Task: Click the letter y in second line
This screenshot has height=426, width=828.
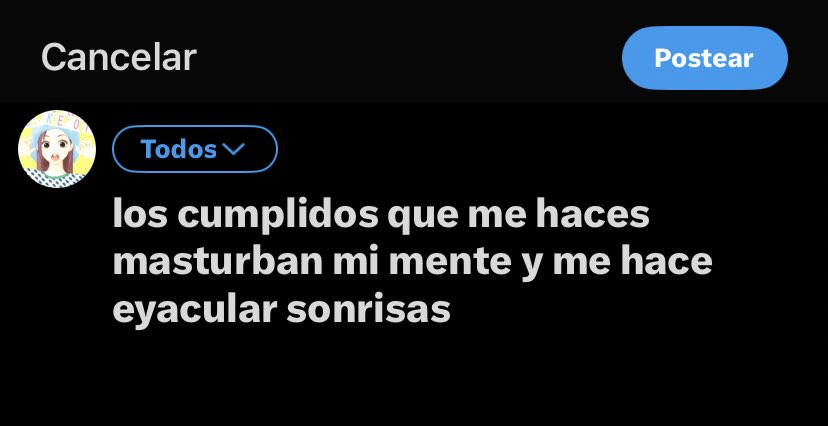Action: 530,266
